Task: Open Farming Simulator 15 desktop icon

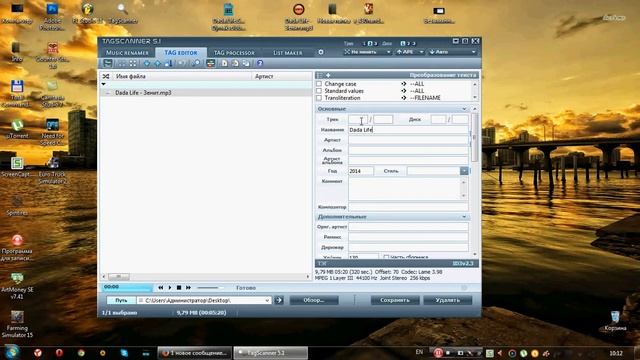Action: tap(17, 324)
